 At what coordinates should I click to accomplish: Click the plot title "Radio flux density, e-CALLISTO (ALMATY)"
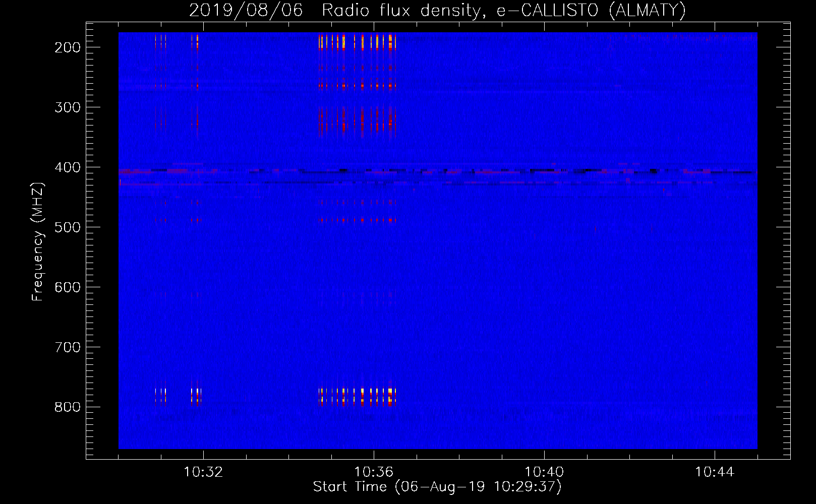(x=504, y=11)
